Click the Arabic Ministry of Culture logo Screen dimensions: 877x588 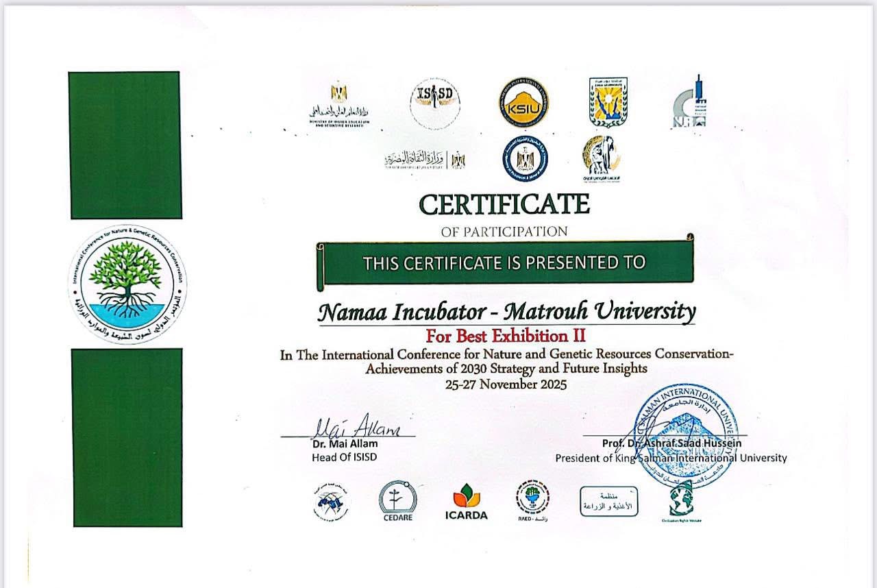[x=425, y=160]
